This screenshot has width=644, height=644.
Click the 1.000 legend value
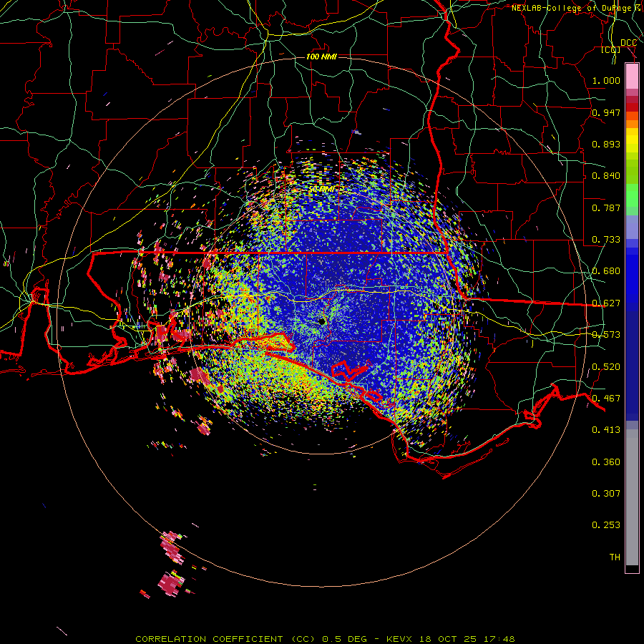[x=606, y=80]
